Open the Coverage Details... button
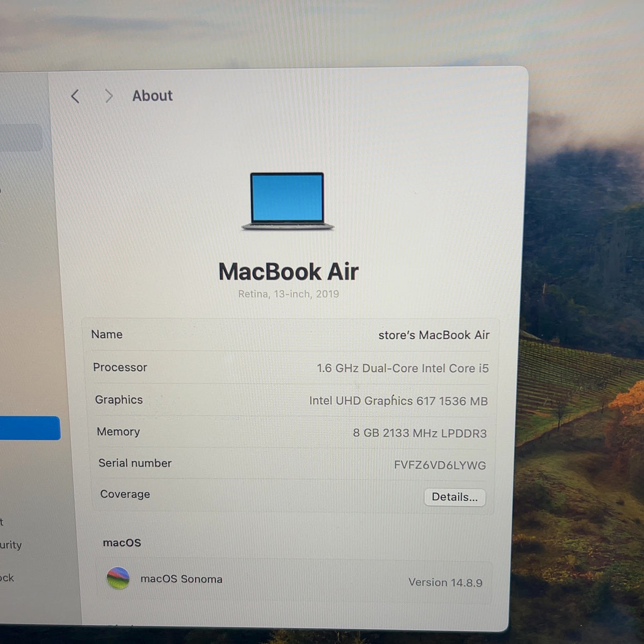Viewport: 644px width, 644px height. 455,497
